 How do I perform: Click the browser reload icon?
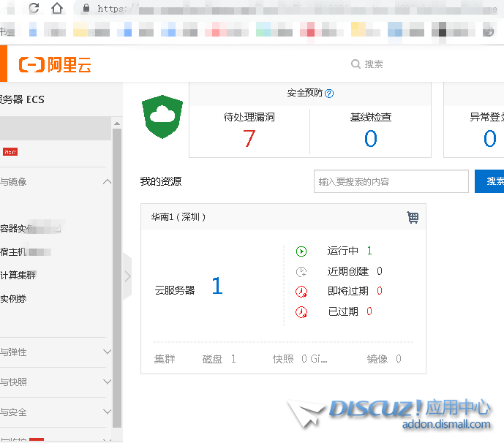tap(34, 9)
